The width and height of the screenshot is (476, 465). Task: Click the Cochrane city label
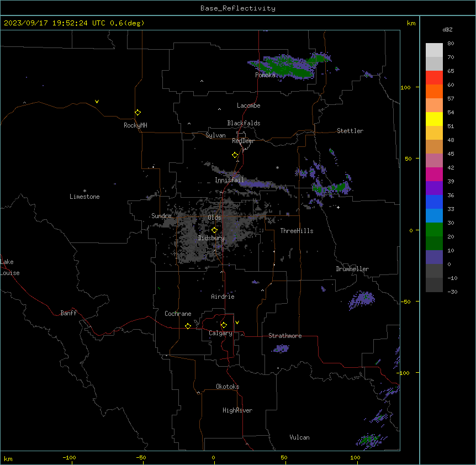tap(178, 314)
